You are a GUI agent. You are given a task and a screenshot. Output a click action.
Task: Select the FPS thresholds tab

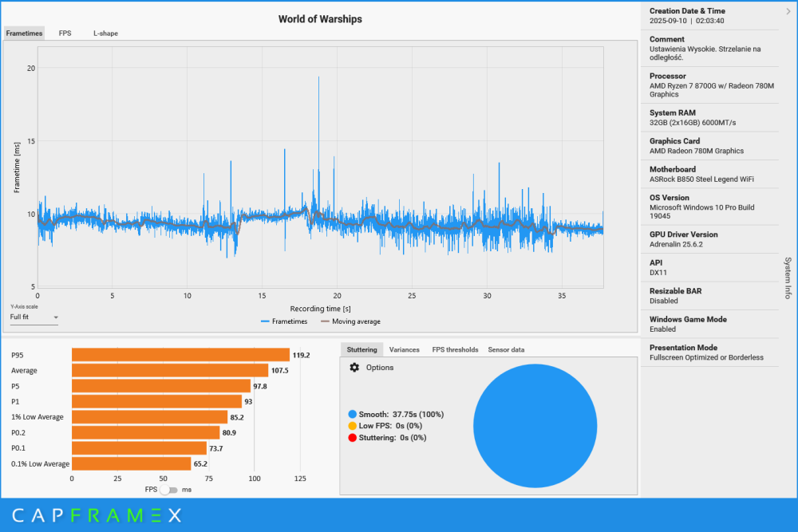(455, 349)
